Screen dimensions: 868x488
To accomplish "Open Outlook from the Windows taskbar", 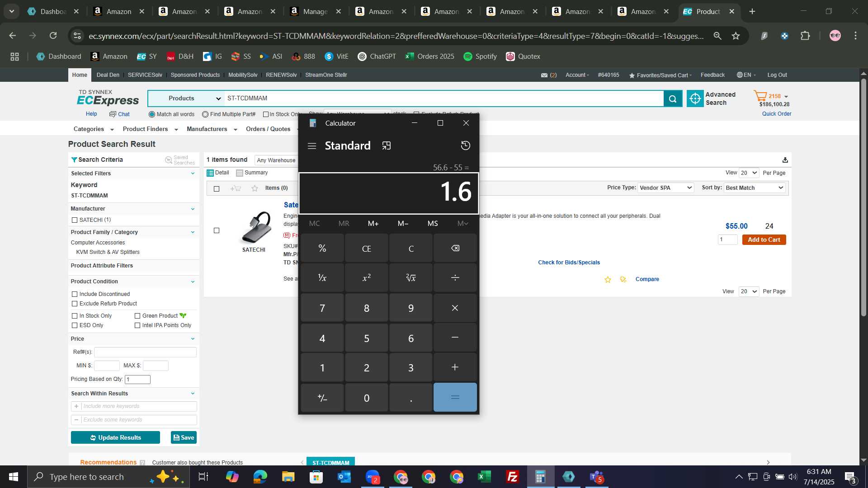I will [x=344, y=477].
